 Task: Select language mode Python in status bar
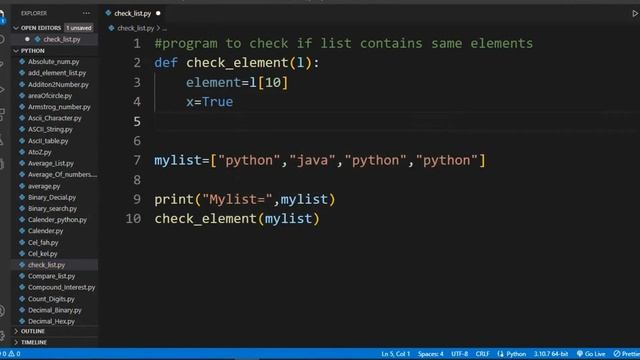[516, 353]
